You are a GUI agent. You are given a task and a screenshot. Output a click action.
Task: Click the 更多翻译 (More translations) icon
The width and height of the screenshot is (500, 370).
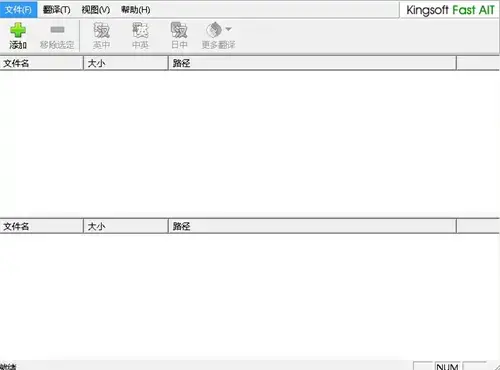click(214, 30)
